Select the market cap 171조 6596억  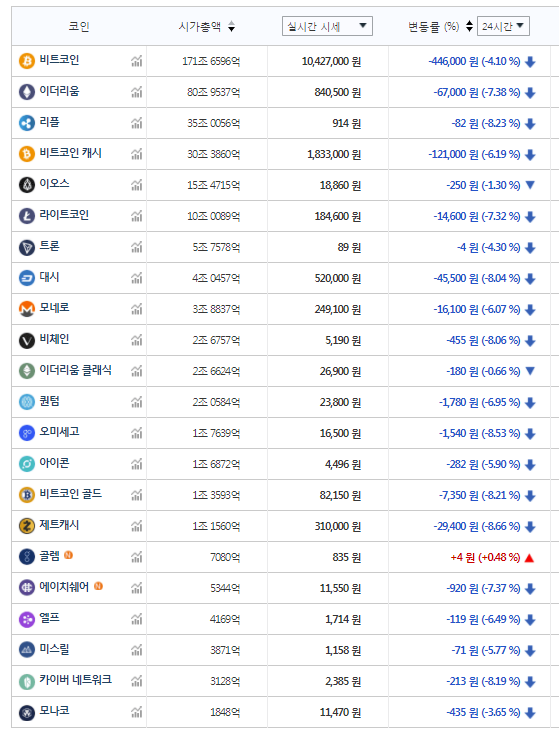coord(211,61)
